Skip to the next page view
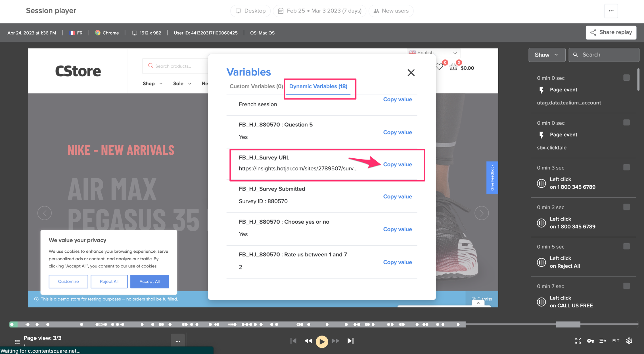The width and height of the screenshot is (644, 354). pyautogui.click(x=351, y=341)
